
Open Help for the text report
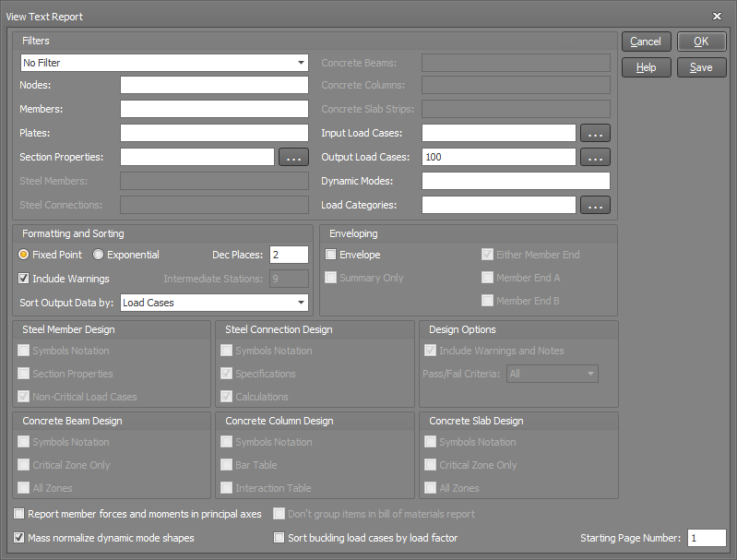pyautogui.click(x=646, y=67)
